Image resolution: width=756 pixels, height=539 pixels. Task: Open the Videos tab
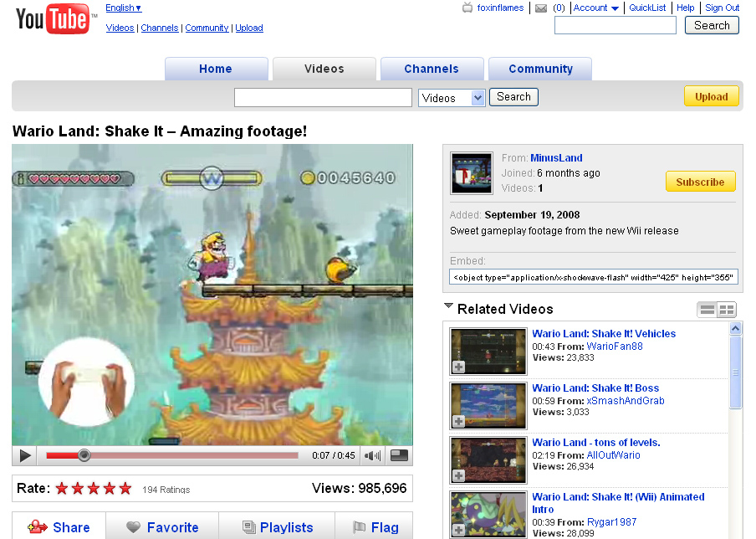point(324,69)
